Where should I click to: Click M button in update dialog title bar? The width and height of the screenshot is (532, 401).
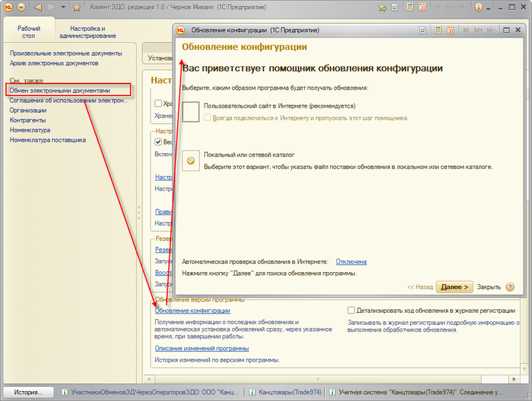(x=466, y=30)
